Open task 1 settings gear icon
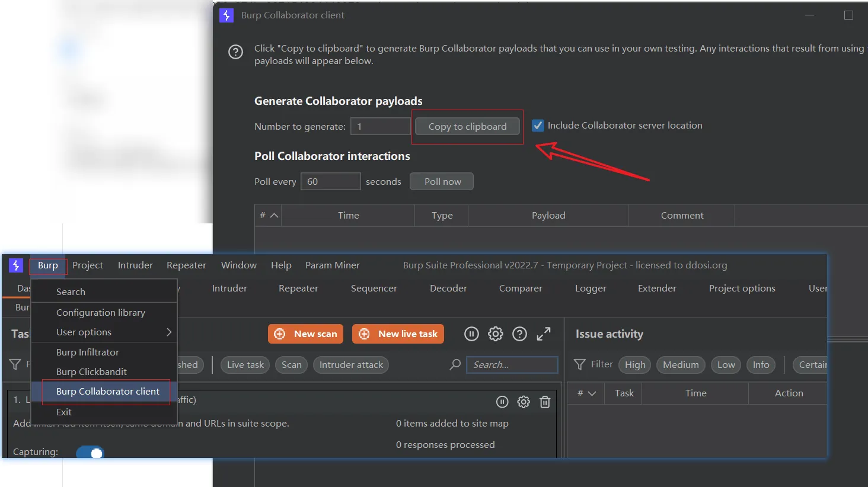 (524, 402)
